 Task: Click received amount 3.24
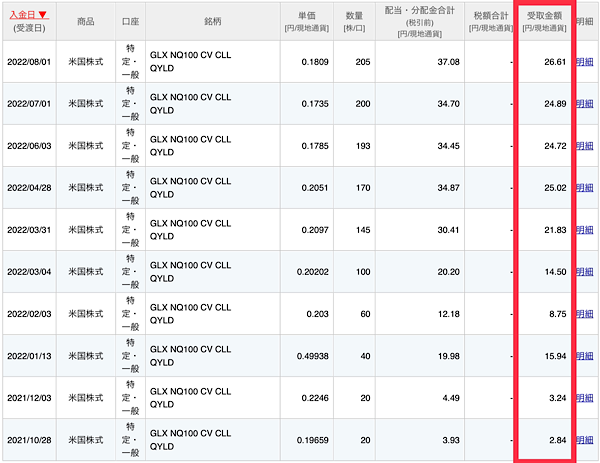tap(558, 398)
